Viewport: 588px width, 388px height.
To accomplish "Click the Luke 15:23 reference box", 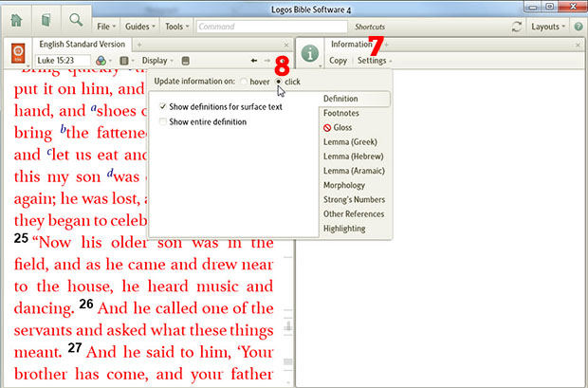I will (63, 61).
